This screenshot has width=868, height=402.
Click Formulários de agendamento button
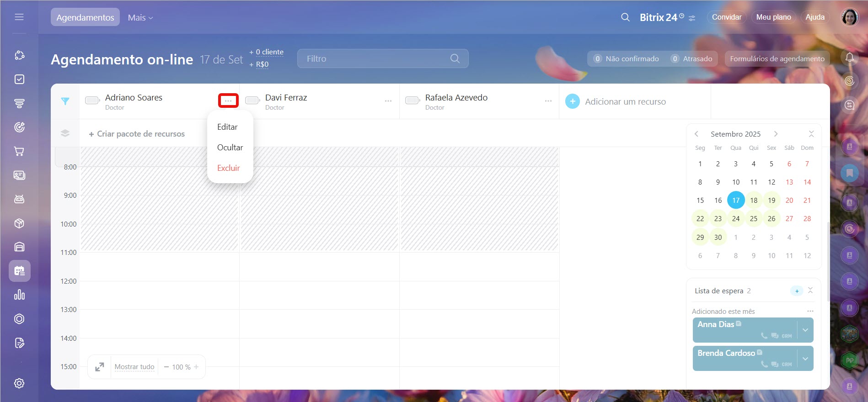click(x=777, y=58)
